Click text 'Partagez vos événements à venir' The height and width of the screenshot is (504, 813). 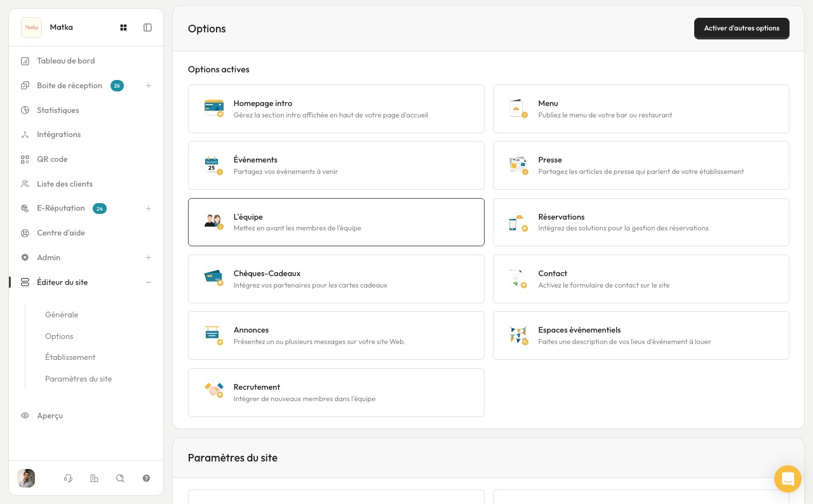click(286, 171)
